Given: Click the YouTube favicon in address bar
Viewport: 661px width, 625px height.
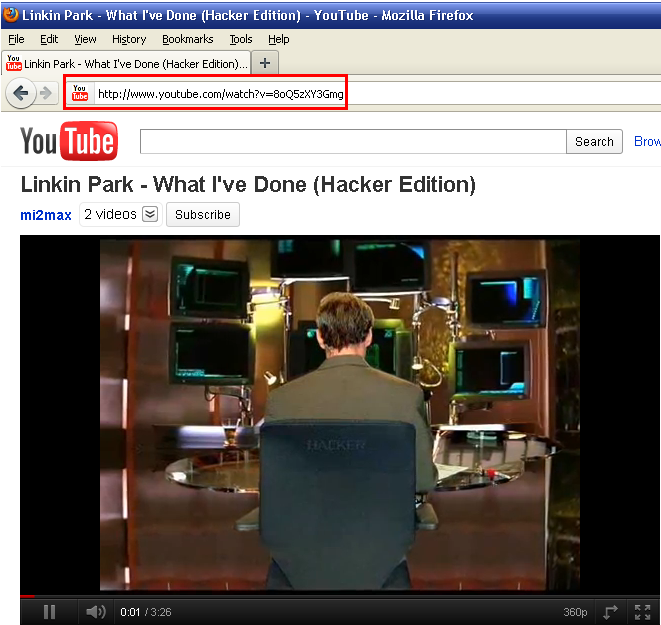Looking at the screenshot, I should (x=80, y=93).
